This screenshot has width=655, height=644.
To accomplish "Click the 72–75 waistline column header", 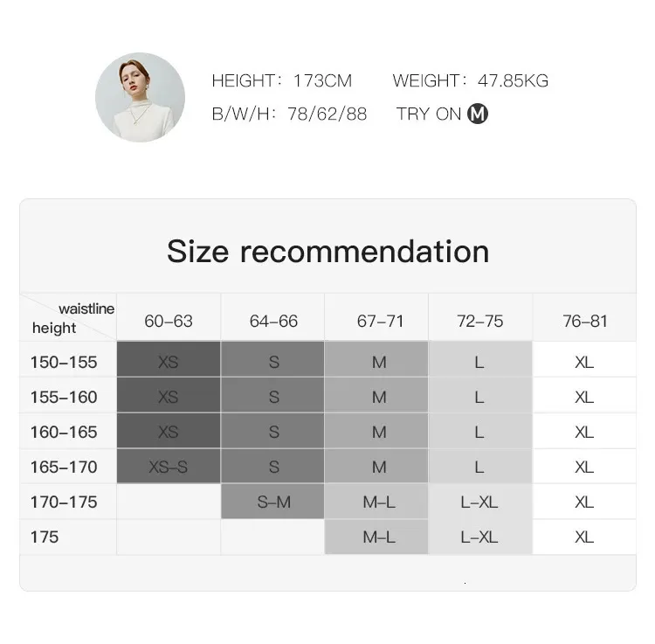I will click(x=480, y=321).
